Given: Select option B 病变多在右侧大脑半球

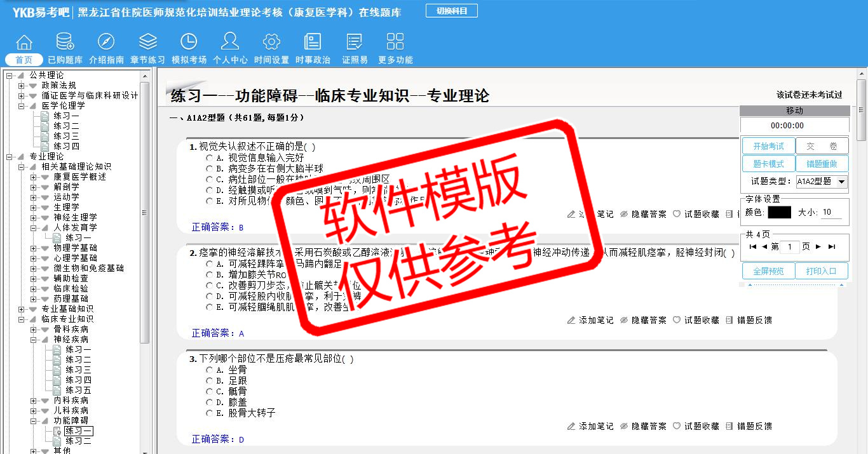Looking at the screenshot, I should click(x=210, y=169).
